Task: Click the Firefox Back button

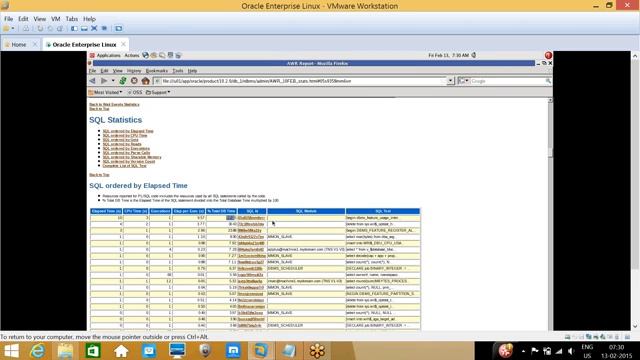Action: point(93,81)
